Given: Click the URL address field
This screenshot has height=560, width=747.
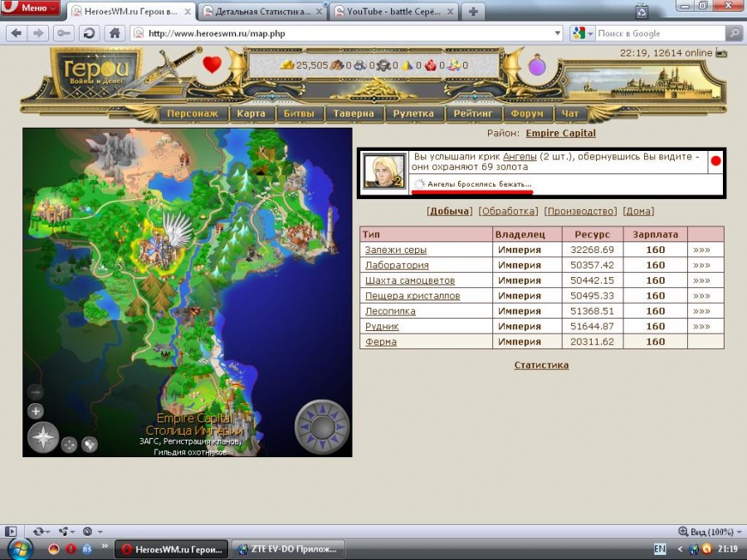Looking at the screenshot, I should click(x=348, y=33).
